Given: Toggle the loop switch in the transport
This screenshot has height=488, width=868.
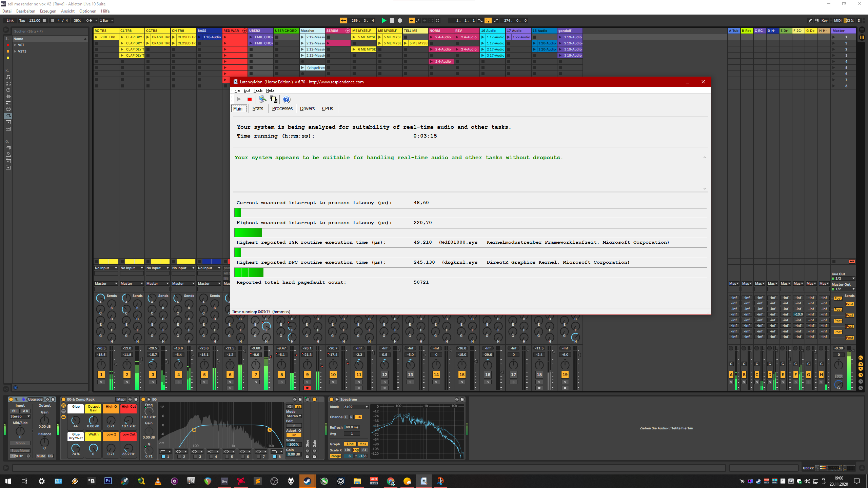Looking at the screenshot, I should [x=488, y=21].
